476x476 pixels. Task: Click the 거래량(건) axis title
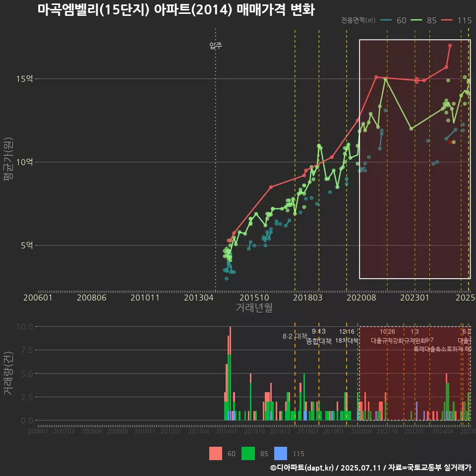[8, 373]
